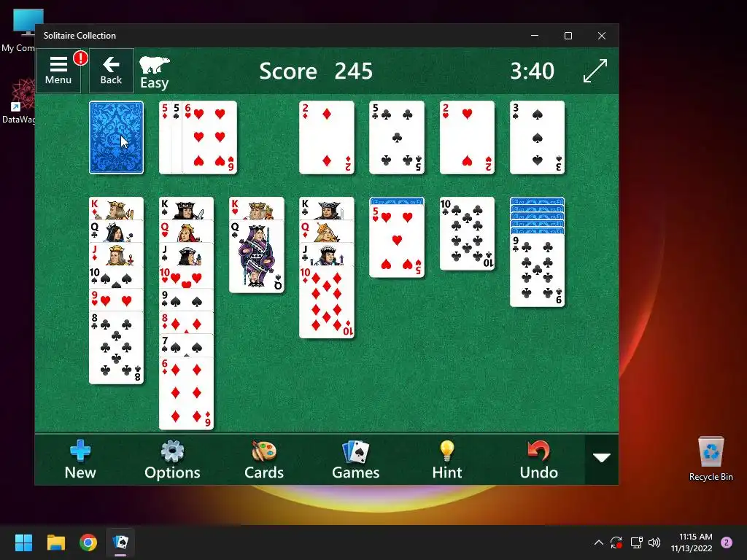Draw a card from the stock pile
The width and height of the screenshot is (747, 560).
116,137
